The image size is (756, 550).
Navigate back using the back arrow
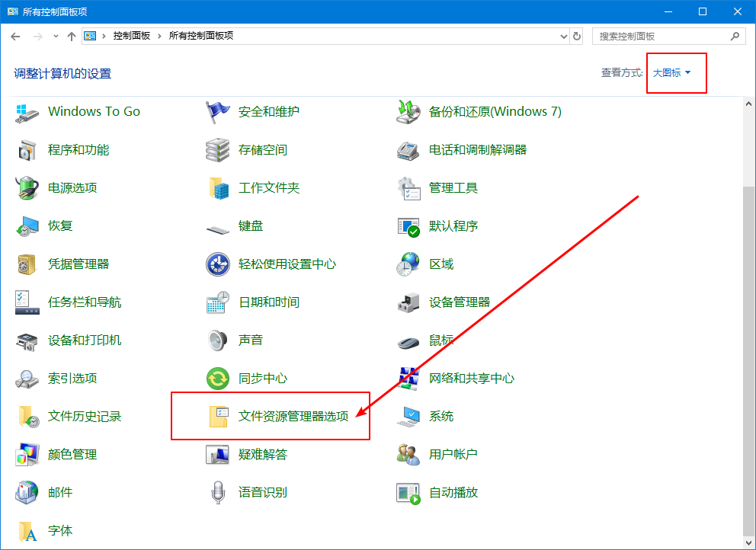(x=15, y=35)
